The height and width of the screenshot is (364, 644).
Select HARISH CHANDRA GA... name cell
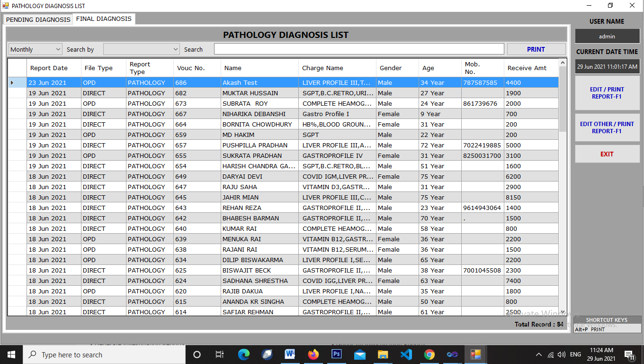point(259,166)
